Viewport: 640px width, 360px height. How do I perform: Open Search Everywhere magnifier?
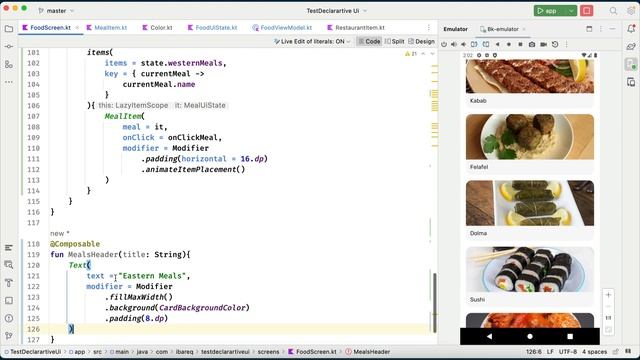[x=613, y=11]
